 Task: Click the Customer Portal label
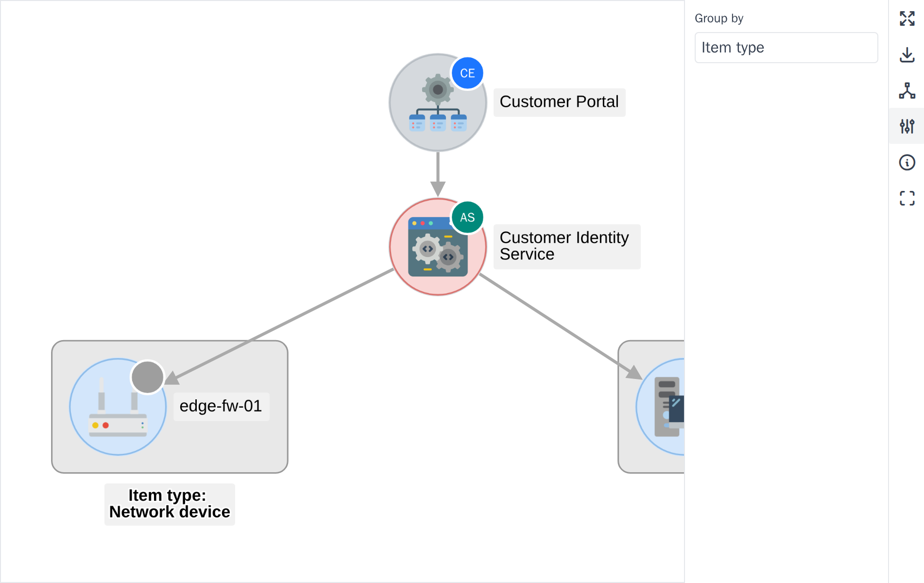(559, 102)
